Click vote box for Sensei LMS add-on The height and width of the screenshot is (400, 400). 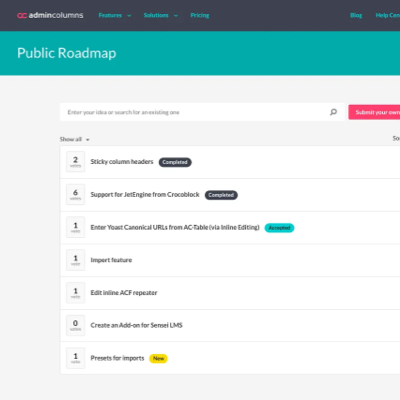75,325
